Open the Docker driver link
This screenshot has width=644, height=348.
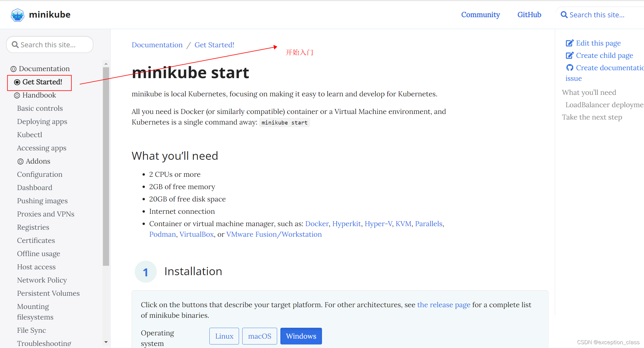point(317,224)
